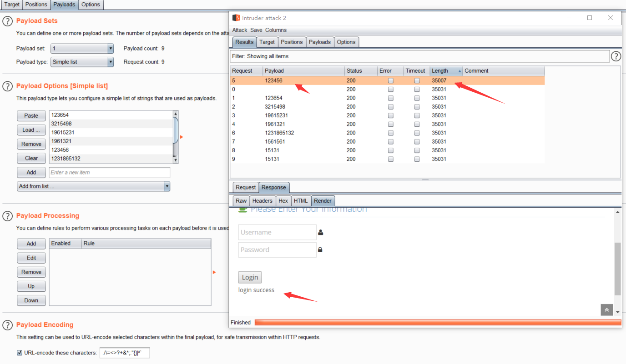Click the Payload Sets help icon
626x364 pixels.
pyautogui.click(x=7, y=21)
